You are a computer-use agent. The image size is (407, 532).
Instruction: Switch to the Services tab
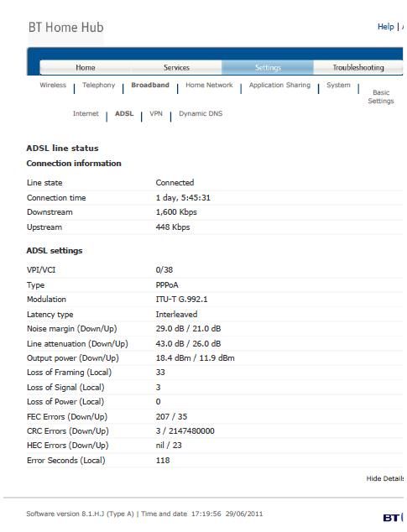pos(176,67)
